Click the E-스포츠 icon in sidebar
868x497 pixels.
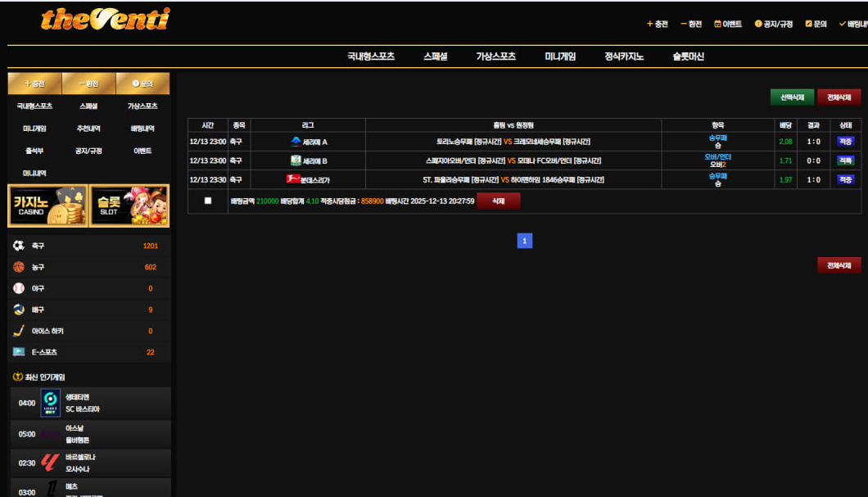tap(19, 352)
